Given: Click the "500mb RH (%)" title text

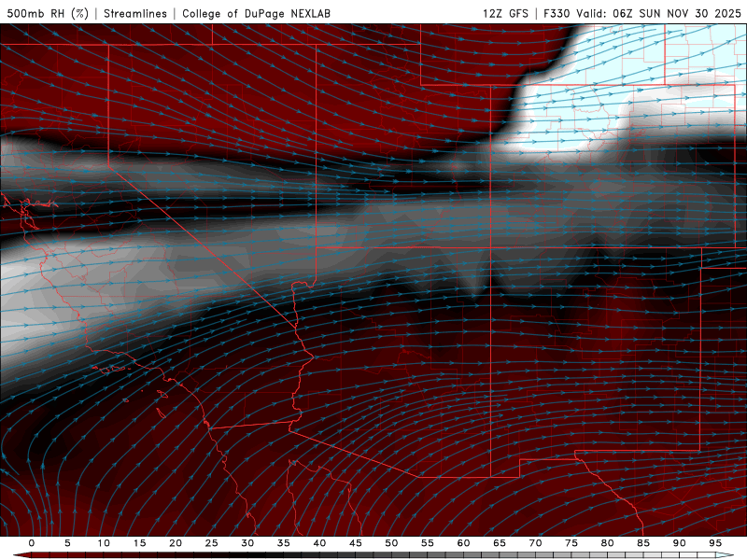Looking at the screenshot, I should point(48,13).
